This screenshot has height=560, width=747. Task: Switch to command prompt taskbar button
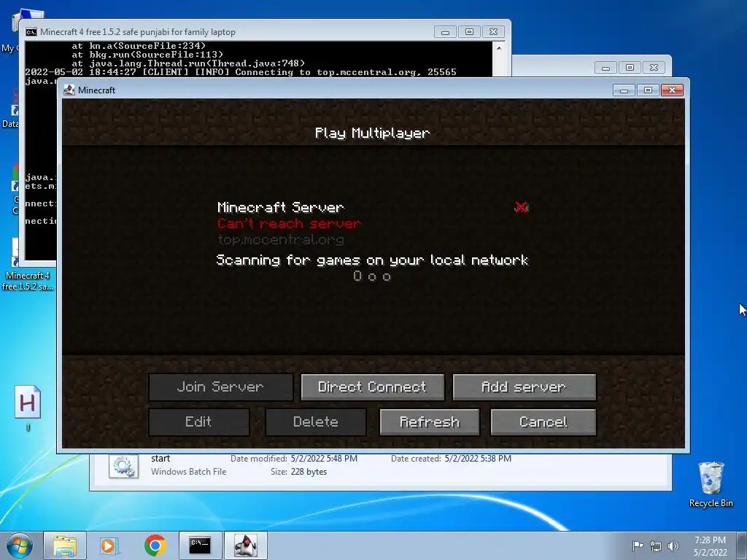pos(200,545)
